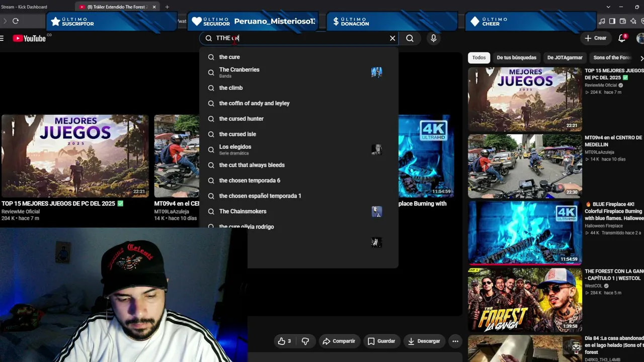644x362 pixels.
Task: Open 'THE FOREST CON LA GANG' video title
Action: click(614, 275)
